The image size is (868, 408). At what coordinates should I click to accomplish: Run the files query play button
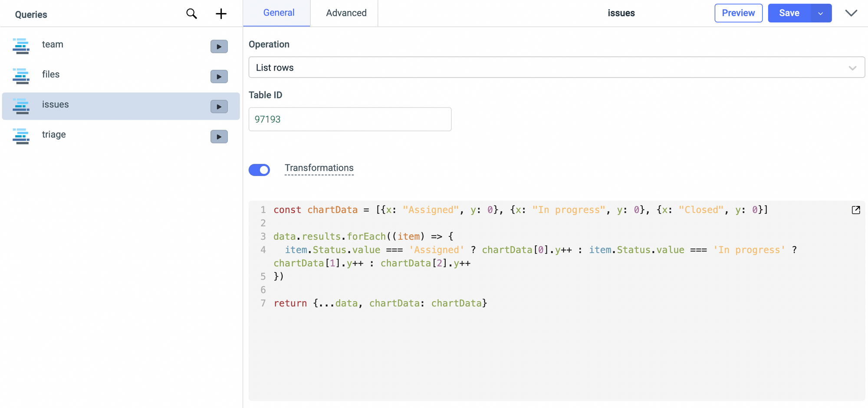[x=219, y=77]
